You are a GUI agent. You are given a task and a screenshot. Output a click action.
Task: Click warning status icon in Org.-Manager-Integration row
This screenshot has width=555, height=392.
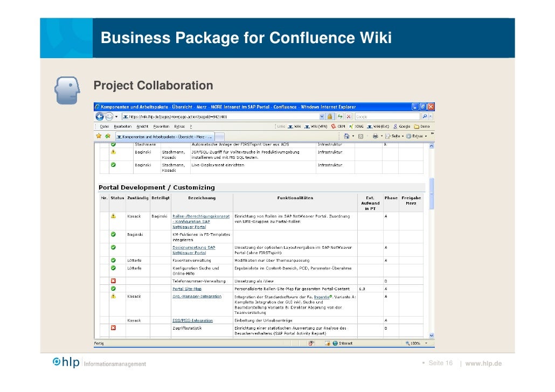click(113, 296)
